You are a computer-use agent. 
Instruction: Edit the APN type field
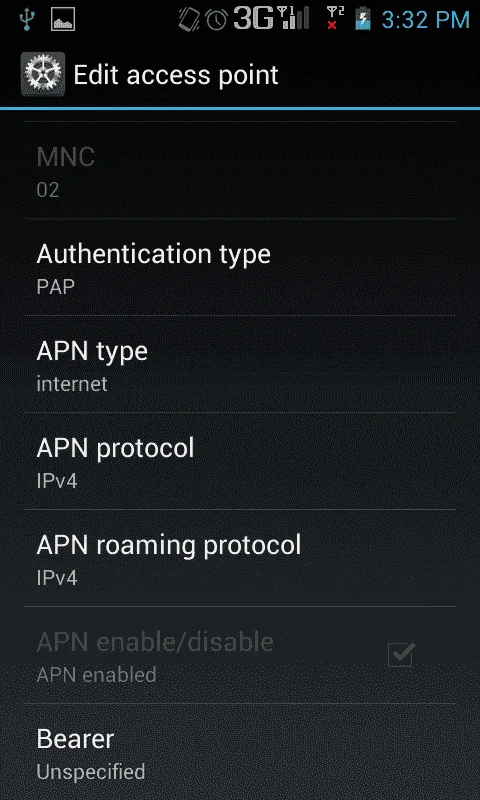240,364
